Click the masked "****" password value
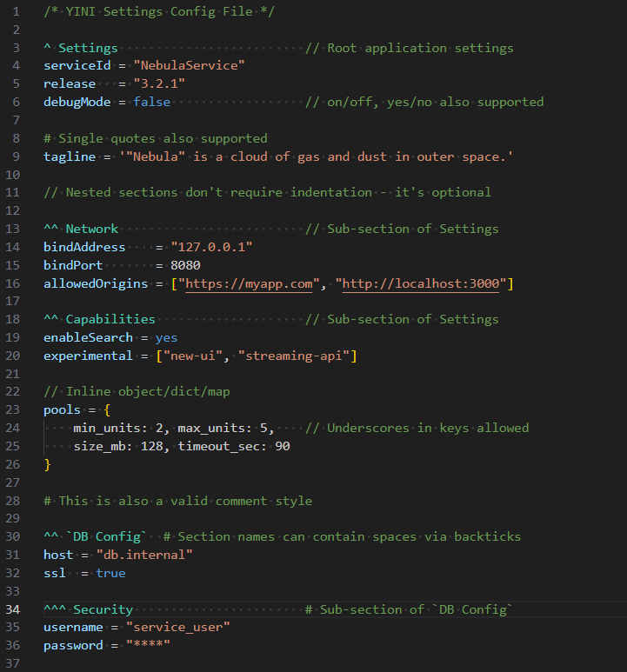The width and height of the screenshot is (627, 672). pos(148,646)
